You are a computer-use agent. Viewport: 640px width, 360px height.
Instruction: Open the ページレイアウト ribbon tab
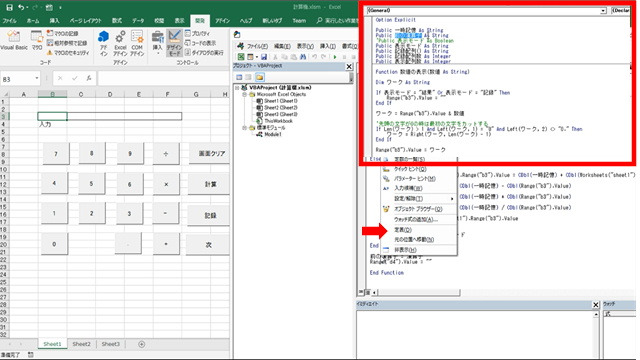coord(85,20)
